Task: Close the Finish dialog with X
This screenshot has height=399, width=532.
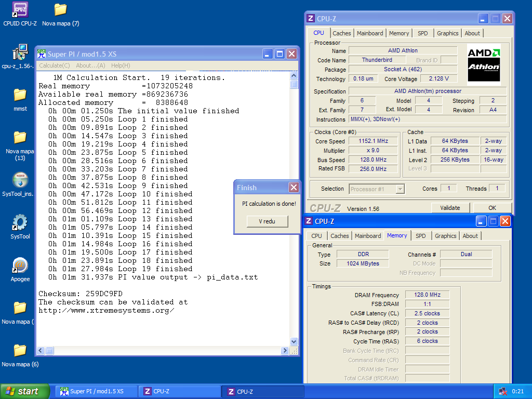Action: pyautogui.click(x=294, y=187)
